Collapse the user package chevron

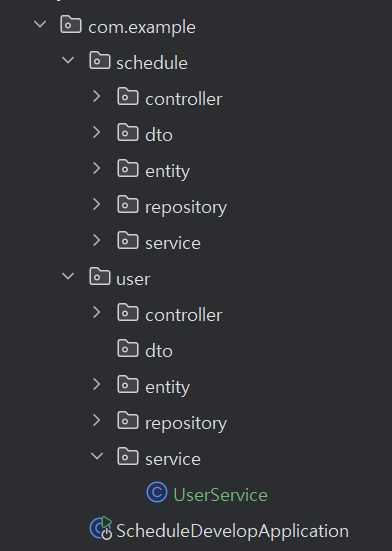pos(68,276)
